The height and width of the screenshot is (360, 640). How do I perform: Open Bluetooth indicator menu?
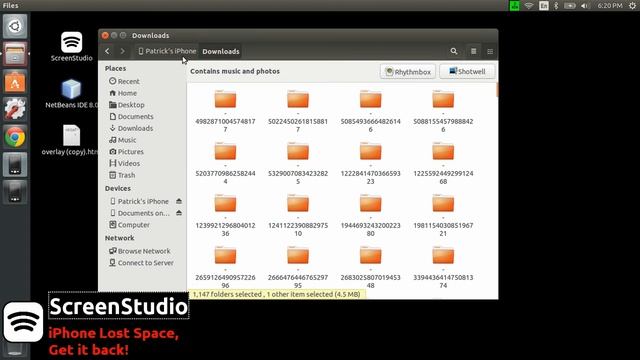tap(556, 5)
